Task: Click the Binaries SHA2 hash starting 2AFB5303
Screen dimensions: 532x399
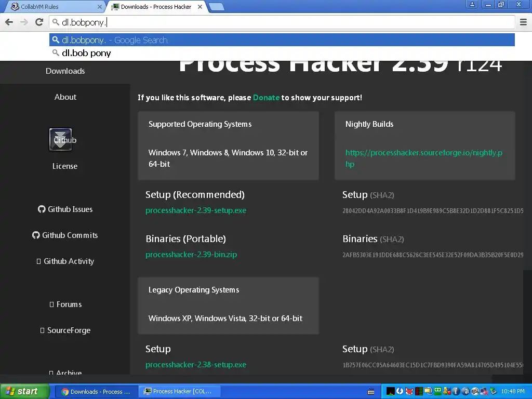Action: [x=433, y=255]
